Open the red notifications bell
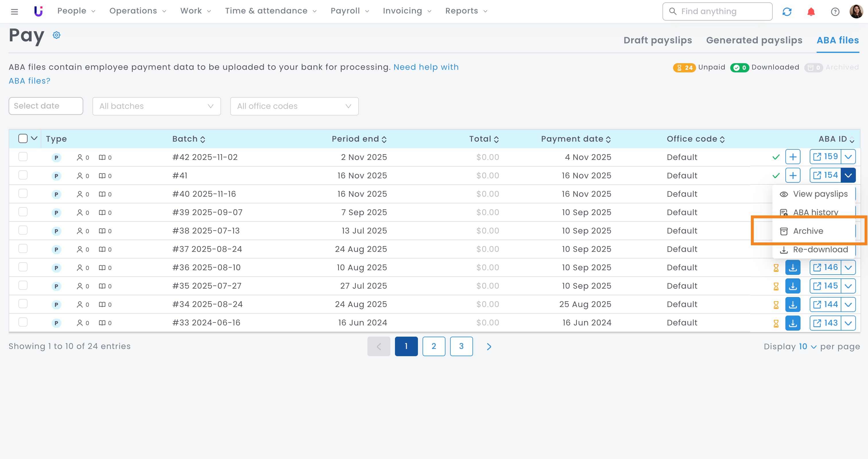Screen dimensions: 868x459 (x=811, y=12)
